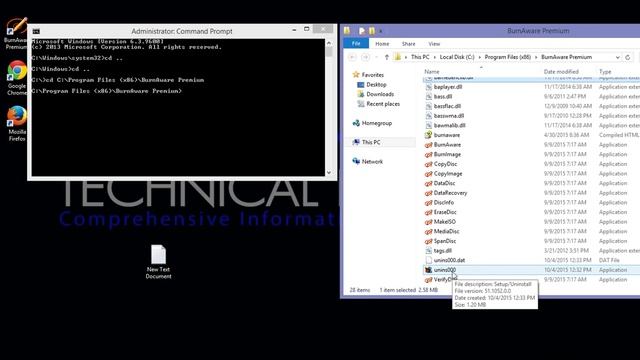Select the MakeISO application file

click(444, 222)
